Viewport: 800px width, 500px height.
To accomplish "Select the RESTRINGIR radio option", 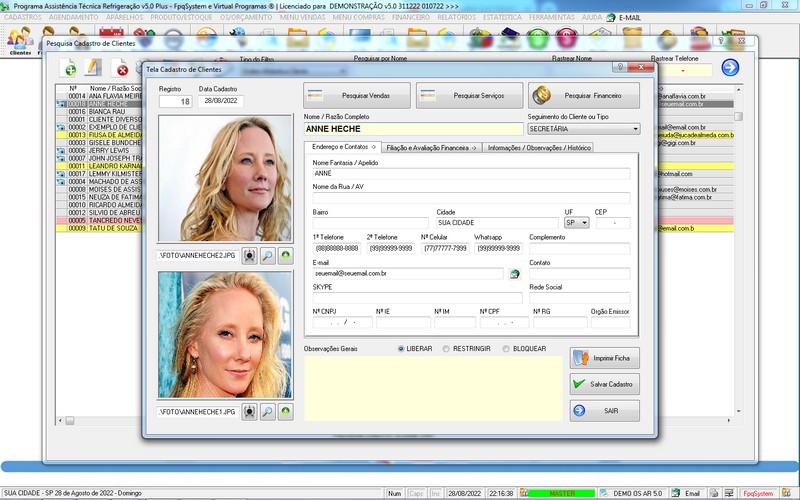I will (446, 349).
